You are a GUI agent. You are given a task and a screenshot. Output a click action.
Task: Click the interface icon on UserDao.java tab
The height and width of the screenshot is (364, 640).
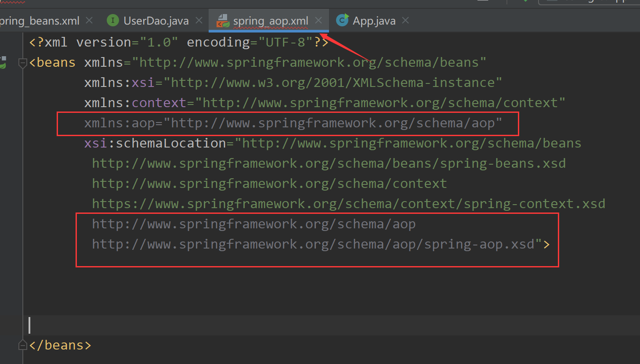point(112,20)
